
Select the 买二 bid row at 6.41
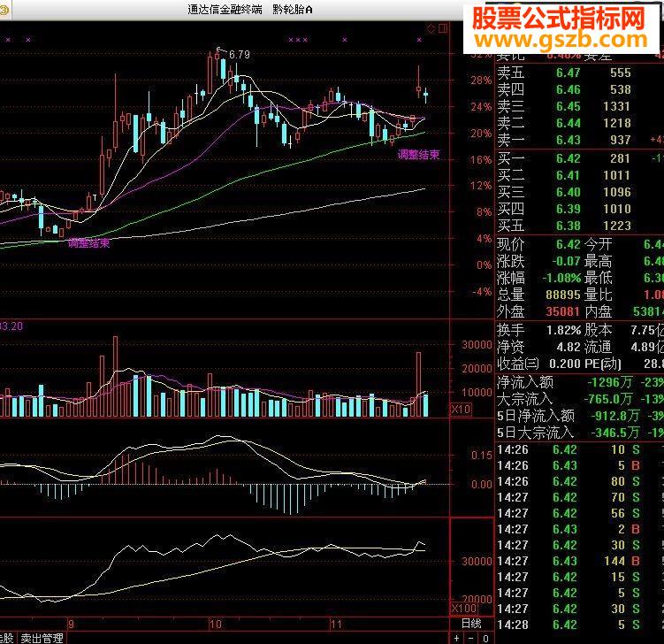pos(579,175)
